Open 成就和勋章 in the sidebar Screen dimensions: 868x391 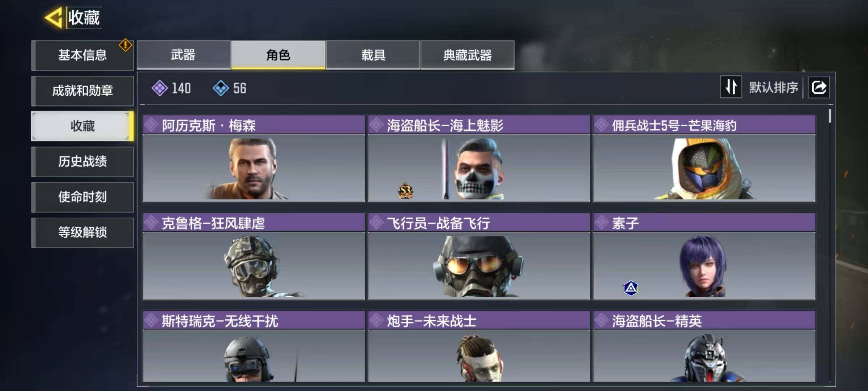82,91
